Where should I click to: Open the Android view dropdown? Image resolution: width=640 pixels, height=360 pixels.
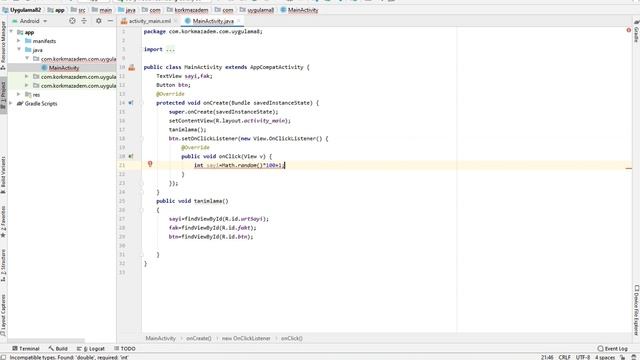[30, 21]
